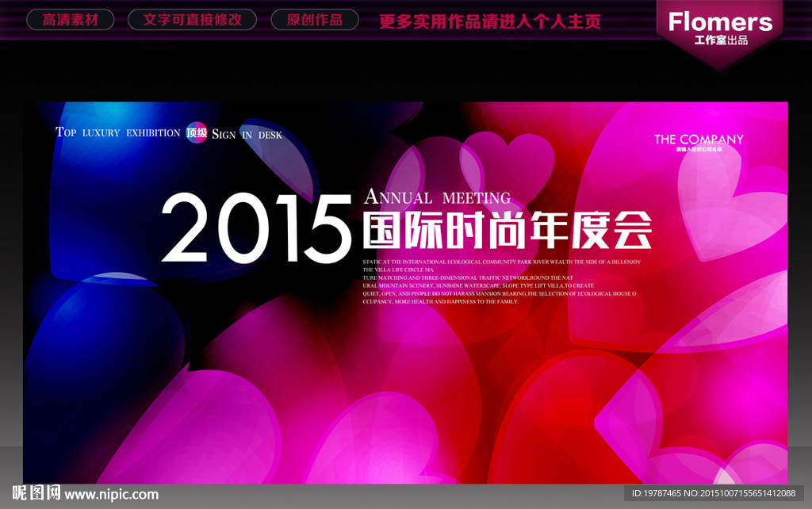Click the large 2015 number
Screen dimensions: 812x509
pyautogui.click(x=256, y=228)
